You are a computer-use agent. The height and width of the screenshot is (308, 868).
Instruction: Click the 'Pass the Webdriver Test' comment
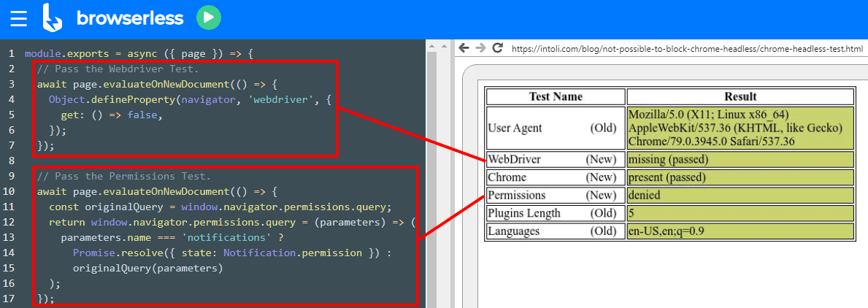click(x=118, y=69)
